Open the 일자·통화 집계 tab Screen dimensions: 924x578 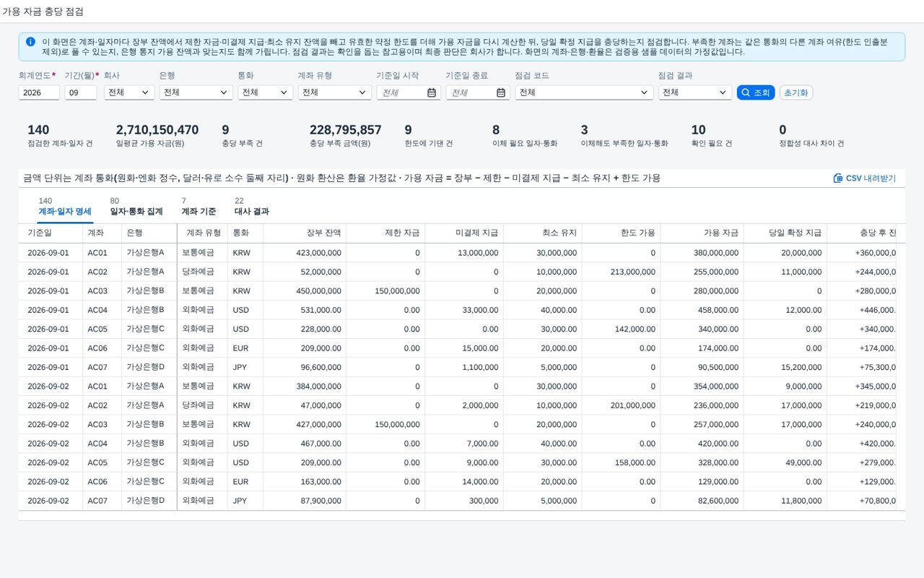pos(136,207)
